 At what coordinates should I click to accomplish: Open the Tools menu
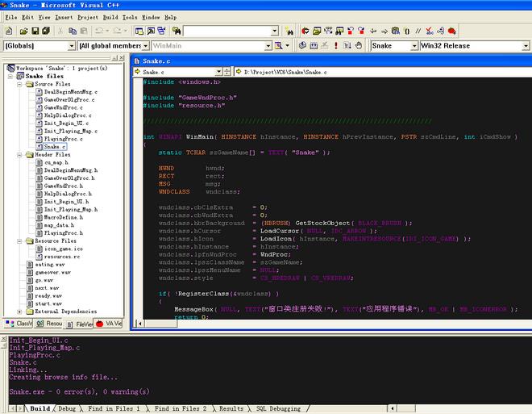[130, 17]
